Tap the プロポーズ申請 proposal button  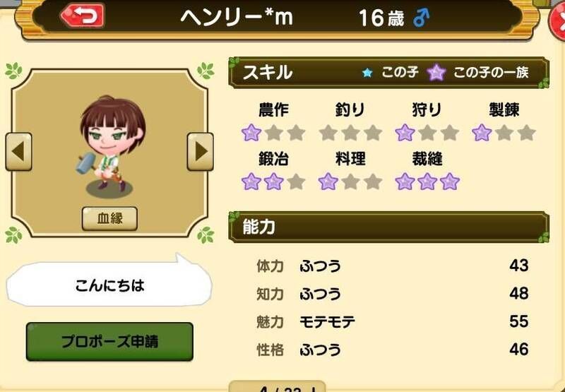click(109, 342)
